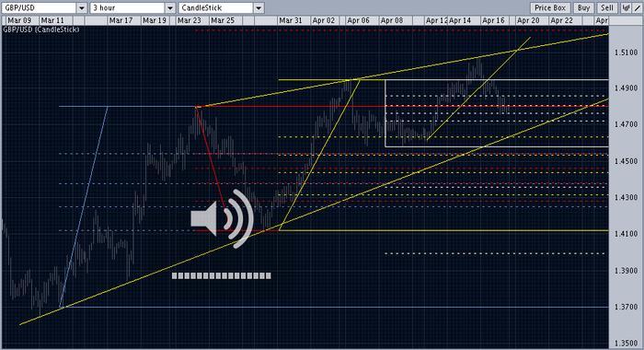Expand the GBP/USD currency pair dropdown
This screenshot has width=644, height=350.
point(82,7)
